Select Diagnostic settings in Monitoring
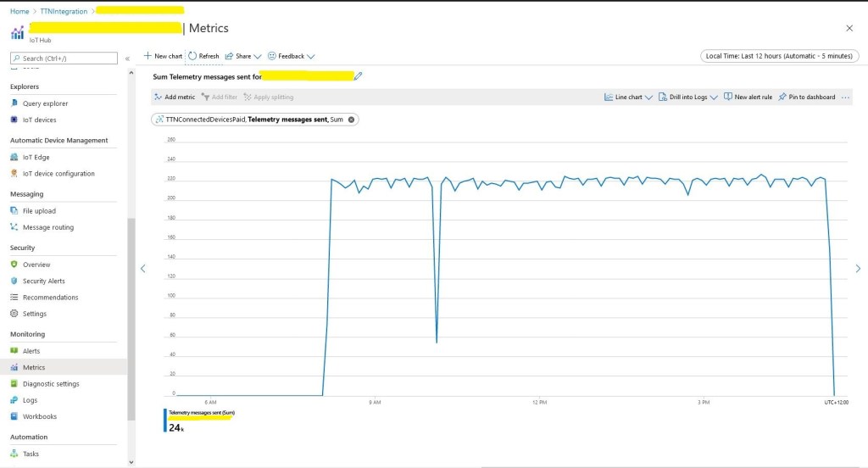The width and height of the screenshot is (868, 468). (51, 384)
